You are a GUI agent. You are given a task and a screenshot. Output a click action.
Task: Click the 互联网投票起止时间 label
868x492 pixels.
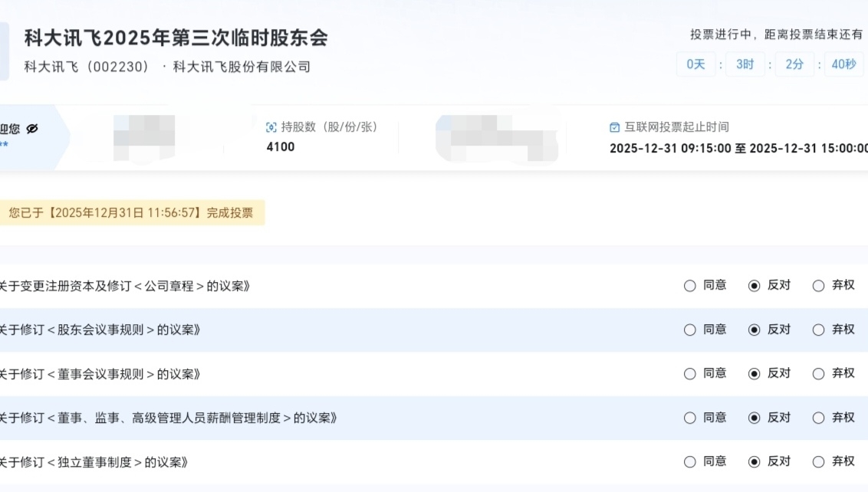[x=676, y=127]
